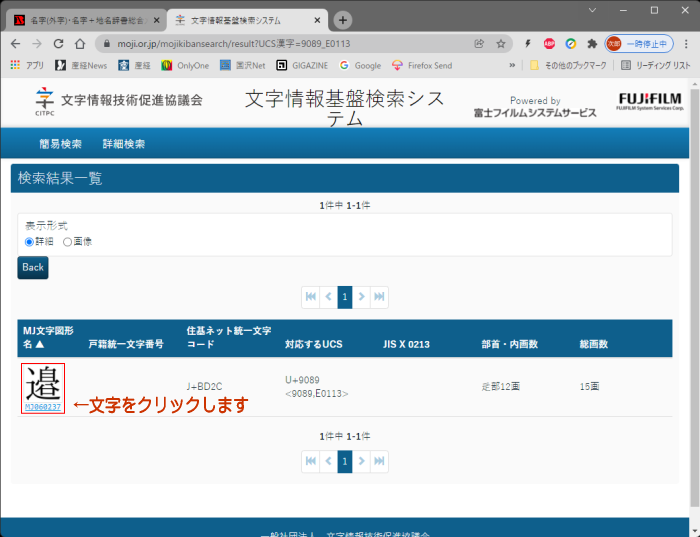Screen dimensions: 700x537
Task: Open 詳細検索 in the navigation bar
Action: tap(124, 144)
